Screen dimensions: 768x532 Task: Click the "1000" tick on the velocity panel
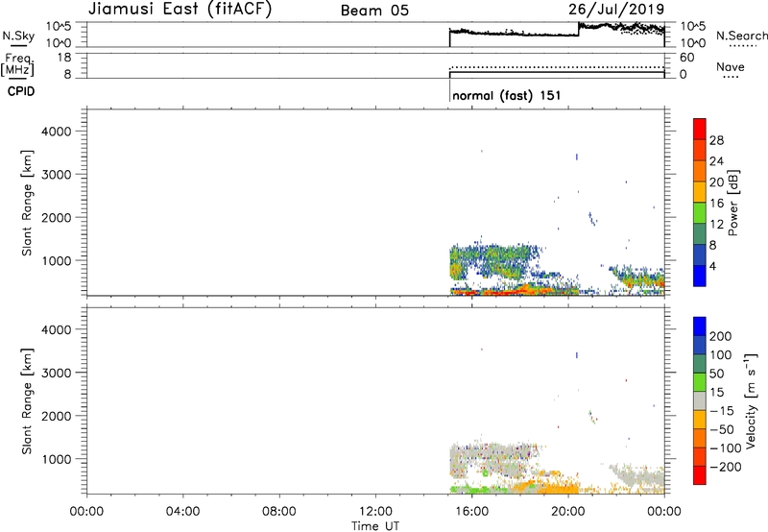click(56, 459)
